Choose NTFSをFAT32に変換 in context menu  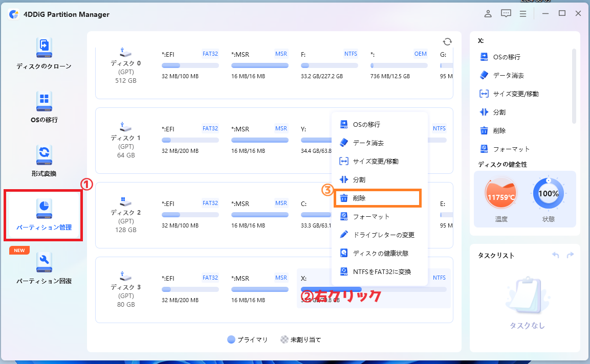tap(379, 272)
